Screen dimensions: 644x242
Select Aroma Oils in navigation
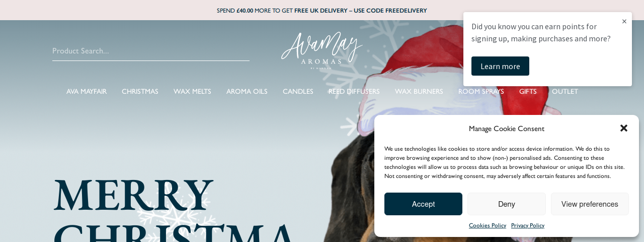pos(247,91)
